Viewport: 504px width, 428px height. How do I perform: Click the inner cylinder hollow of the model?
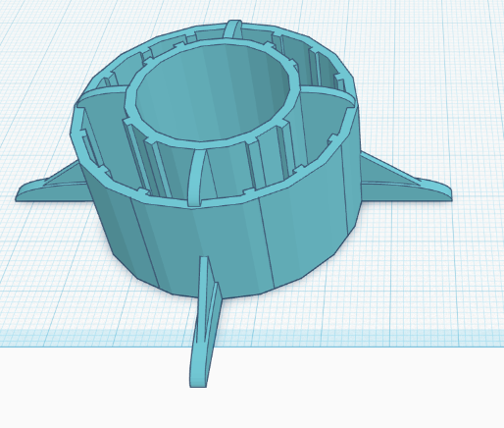(x=213, y=93)
